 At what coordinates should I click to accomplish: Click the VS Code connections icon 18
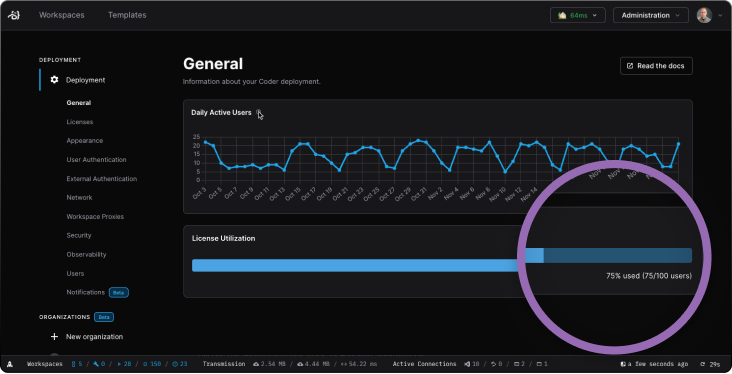pyautogui.click(x=467, y=364)
